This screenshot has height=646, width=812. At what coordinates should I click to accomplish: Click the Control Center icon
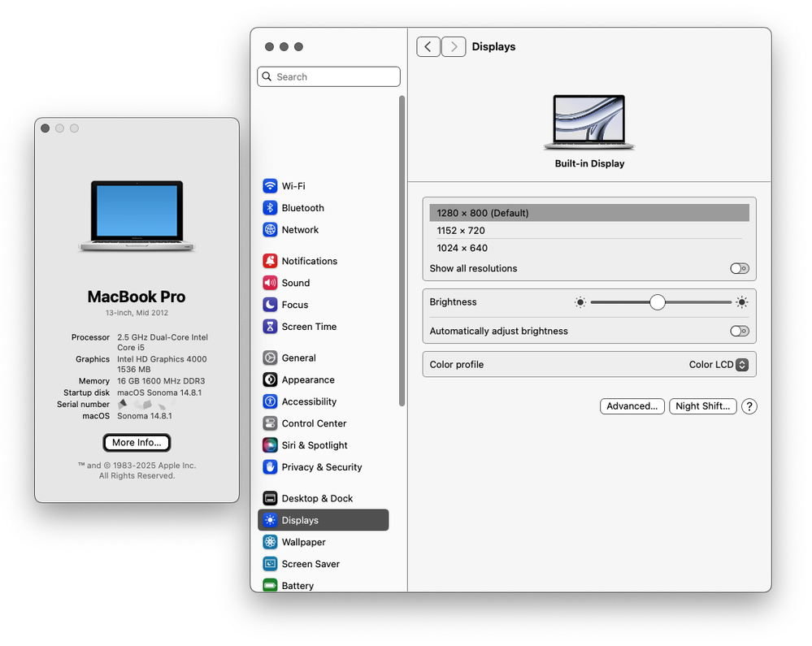[270, 423]
